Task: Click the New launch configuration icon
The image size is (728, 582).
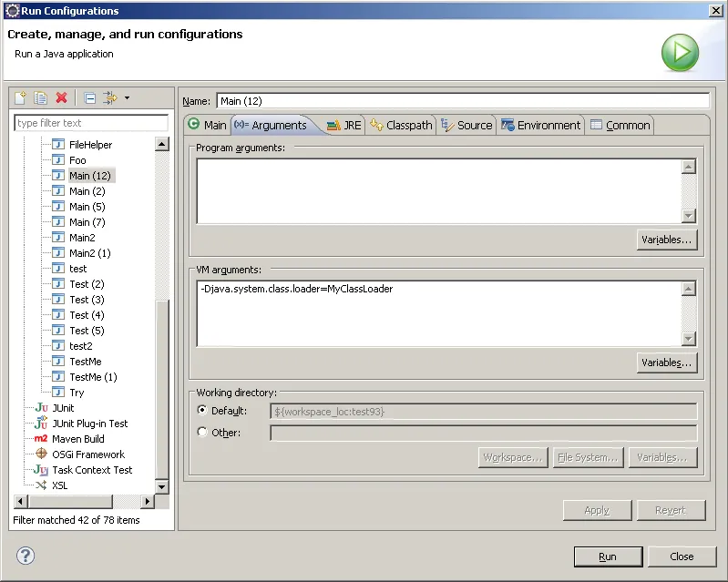Action: point(20,98)
